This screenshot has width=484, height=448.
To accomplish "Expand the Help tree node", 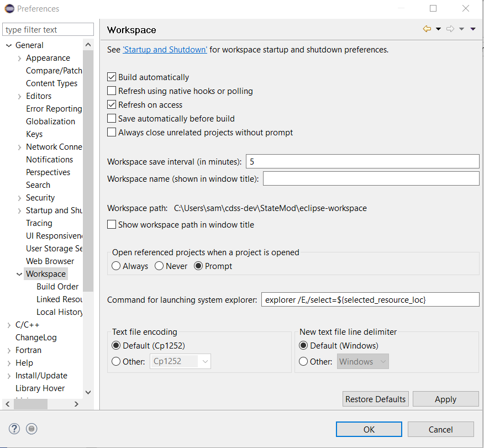I will pos(9,363).
